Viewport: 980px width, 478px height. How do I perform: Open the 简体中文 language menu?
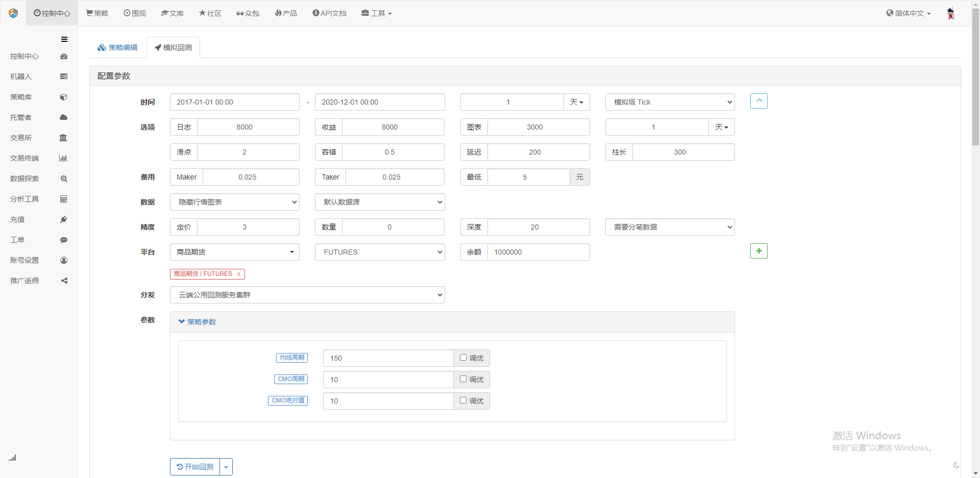(x=909, y=13)
